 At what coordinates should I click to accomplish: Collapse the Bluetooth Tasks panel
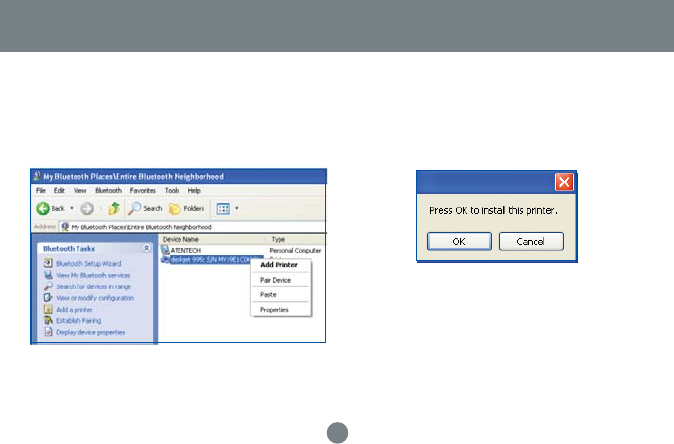[x=146, y=248]
